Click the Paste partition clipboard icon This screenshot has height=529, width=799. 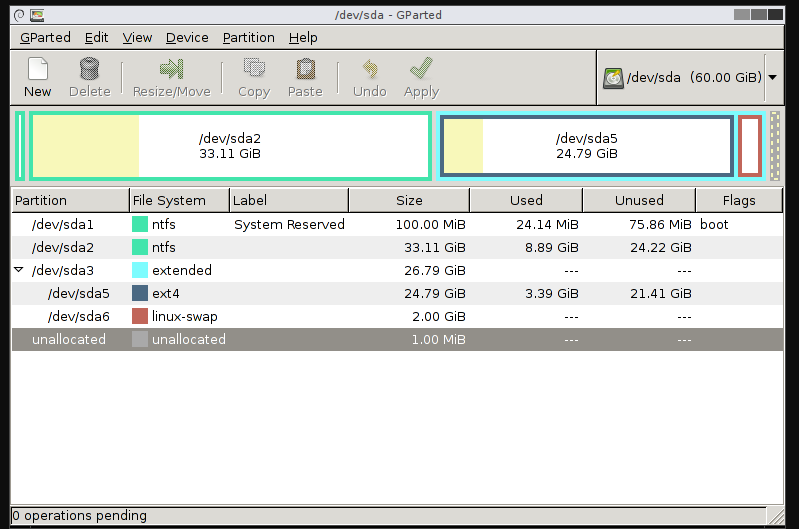click(x=306, y=69)
